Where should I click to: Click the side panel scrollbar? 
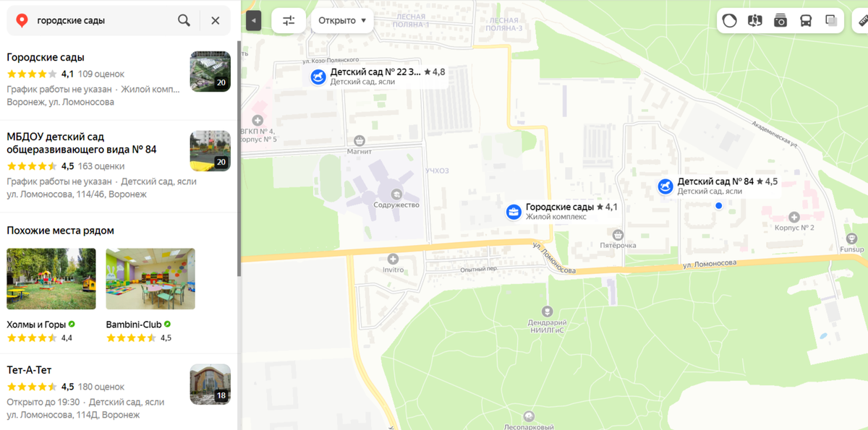click(239, 159)
